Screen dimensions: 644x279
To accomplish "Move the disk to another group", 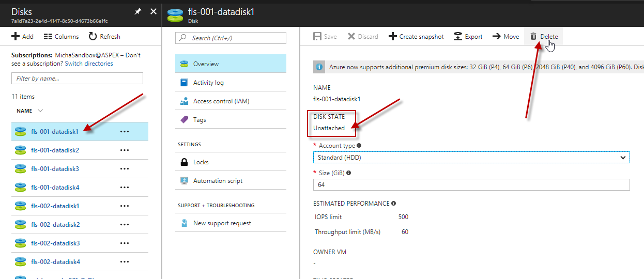I will click(x=505, y=37).
